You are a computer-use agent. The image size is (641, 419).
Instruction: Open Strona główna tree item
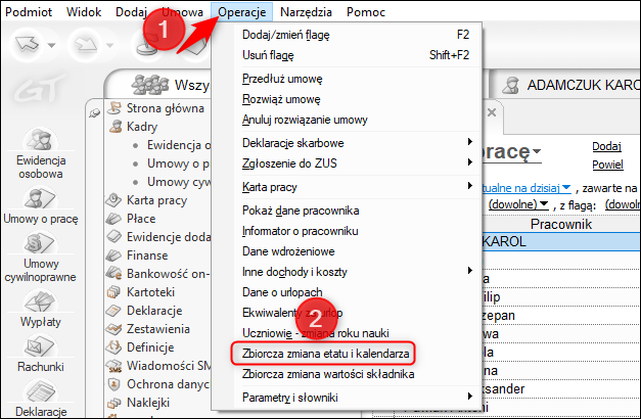[x=155, y=108]
